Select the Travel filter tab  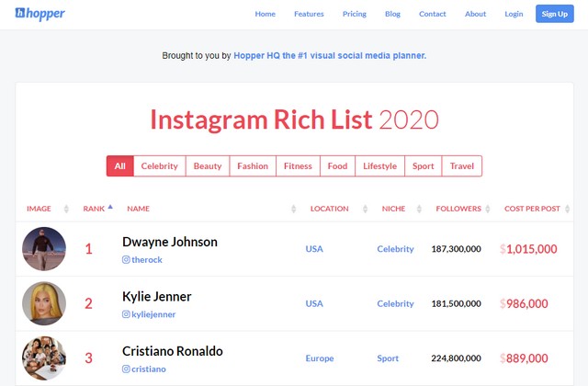pyautogui.click(x=462, y=165)
